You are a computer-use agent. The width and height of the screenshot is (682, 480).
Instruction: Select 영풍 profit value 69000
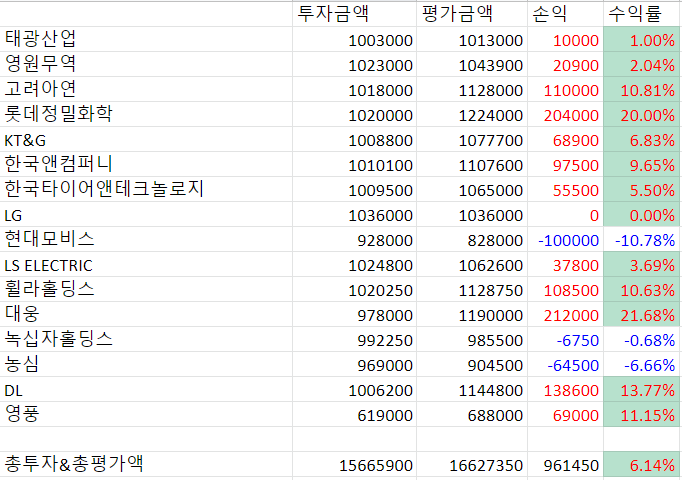point(565,414)
